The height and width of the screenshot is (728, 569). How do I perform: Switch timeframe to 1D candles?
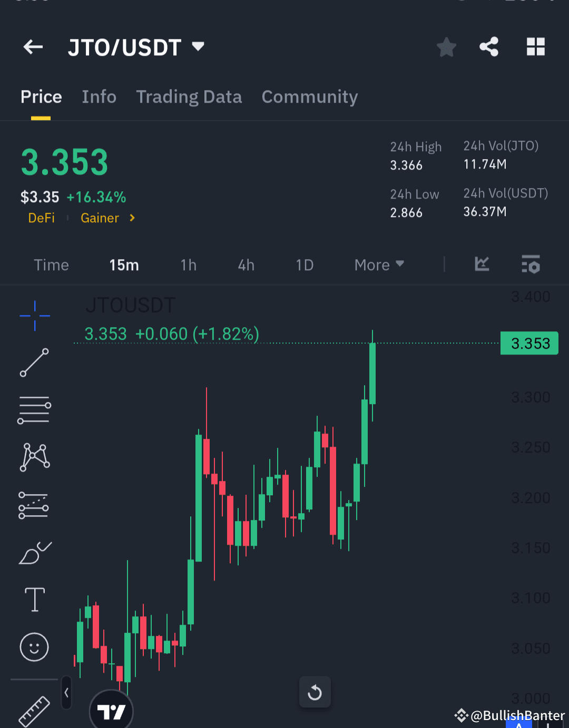(x=304, y=265)
